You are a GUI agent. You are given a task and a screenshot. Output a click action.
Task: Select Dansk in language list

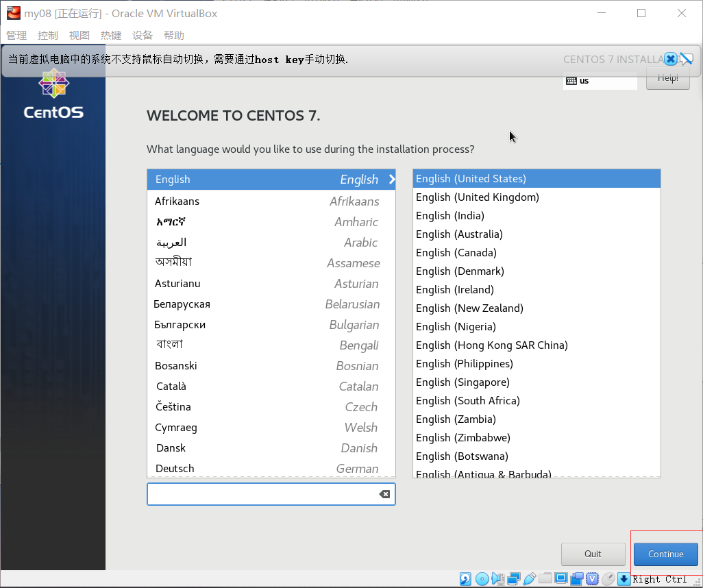(x=271, y=448)
